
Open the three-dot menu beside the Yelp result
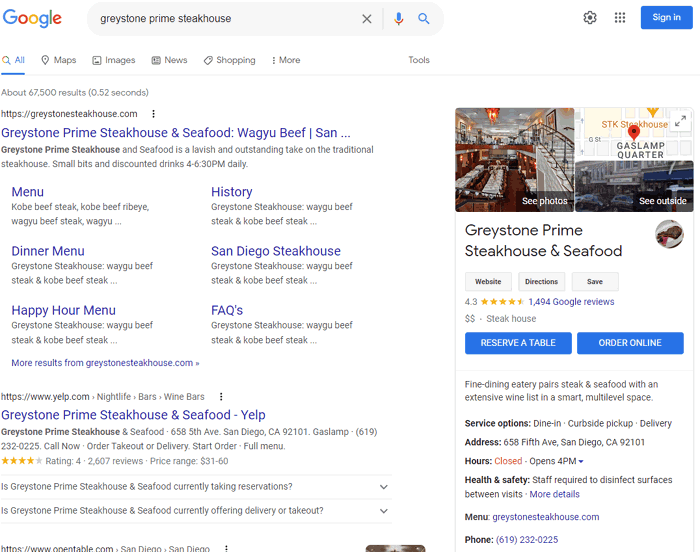point(221,397)
